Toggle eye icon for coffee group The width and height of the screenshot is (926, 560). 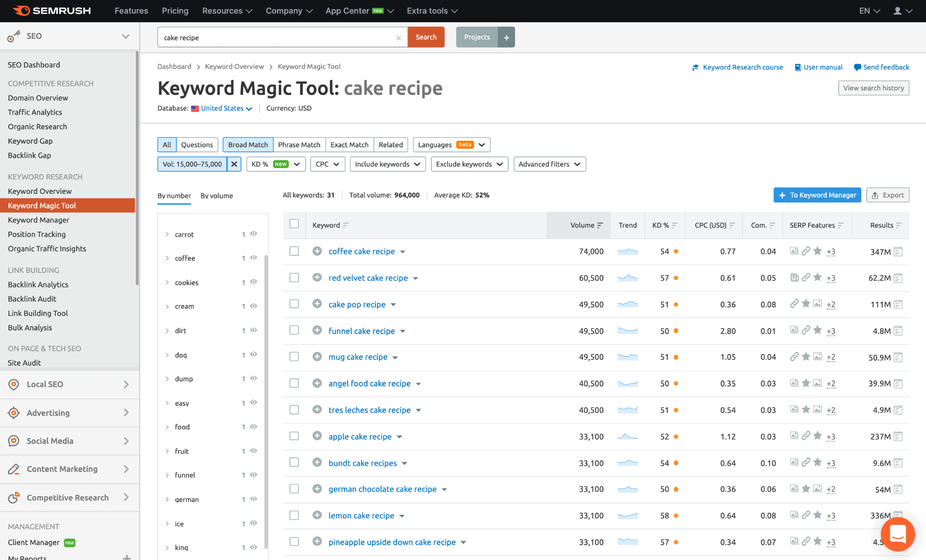coord(254,258)
